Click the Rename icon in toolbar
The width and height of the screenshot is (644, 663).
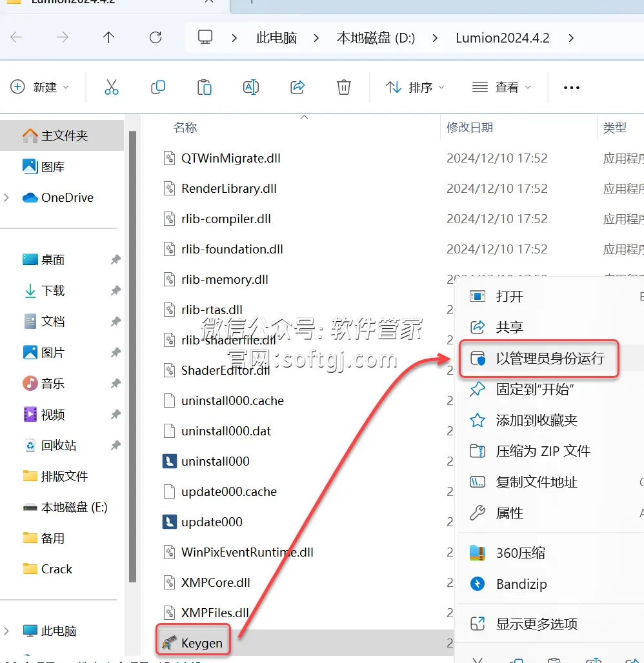click(251, 87)
